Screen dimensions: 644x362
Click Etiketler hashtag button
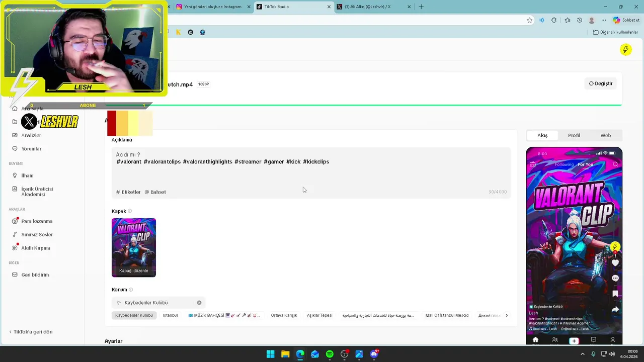pos(128,192)
